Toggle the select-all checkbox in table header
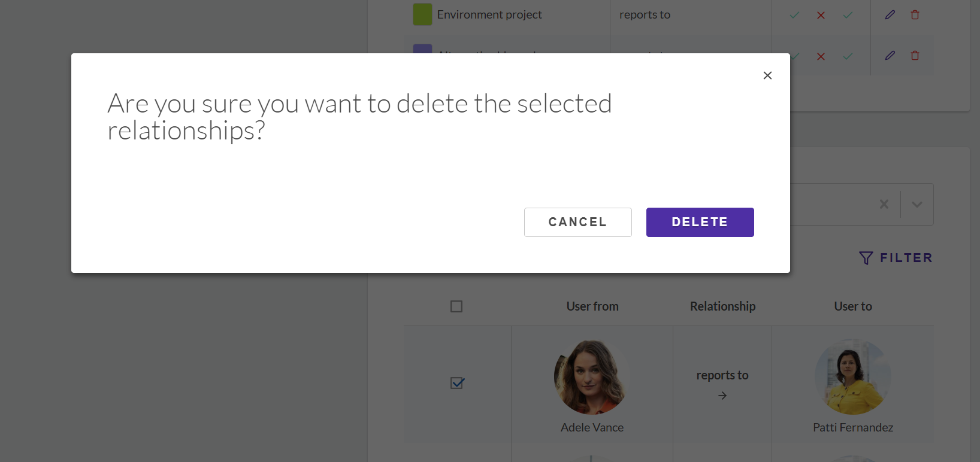Screen dimensions: 980x462 click(x=456, y=306)
